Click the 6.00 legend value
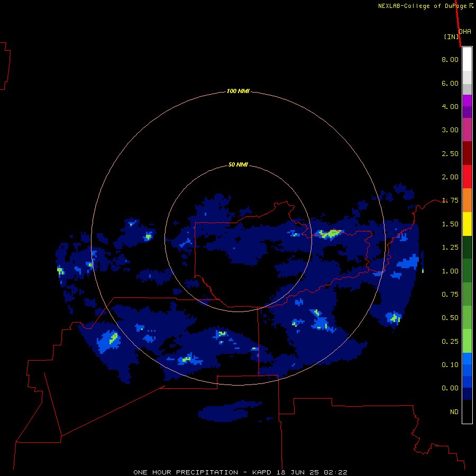476x476 pixels. tap(450, 83)
